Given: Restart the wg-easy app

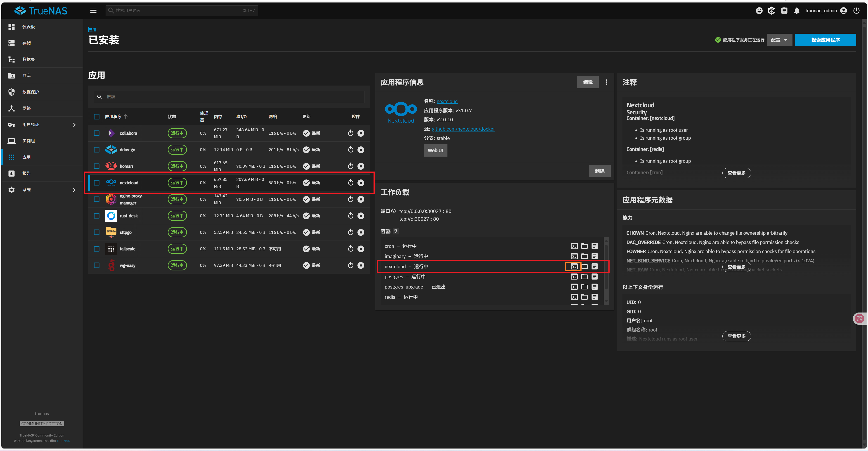Looking at the screenshot, I should pyautogui.click(x=350, y=265).
